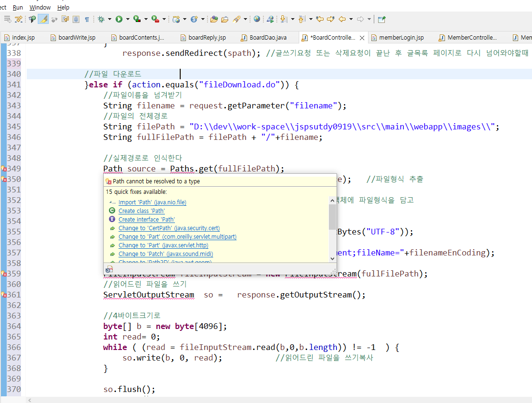Image resolution: width=532 pixels, height=403 pixels.
Task: Click quick fix popup scroll down arrow
Action: [x=332, y=259]
